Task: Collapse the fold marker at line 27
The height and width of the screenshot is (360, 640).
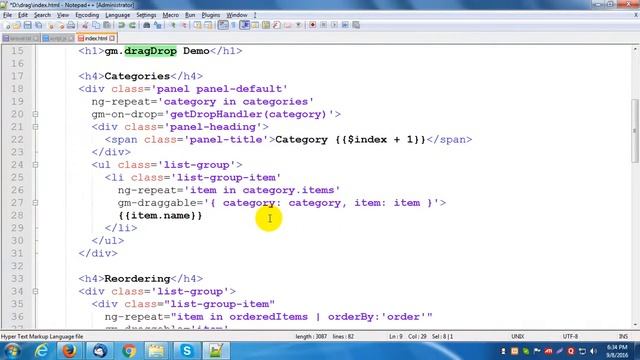Action: point(36,203)
